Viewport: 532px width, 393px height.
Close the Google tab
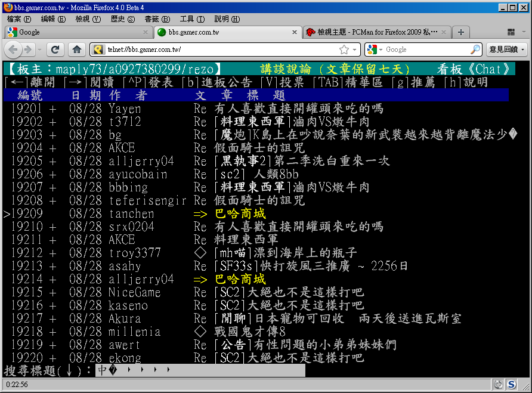click(x=145, y=32)
